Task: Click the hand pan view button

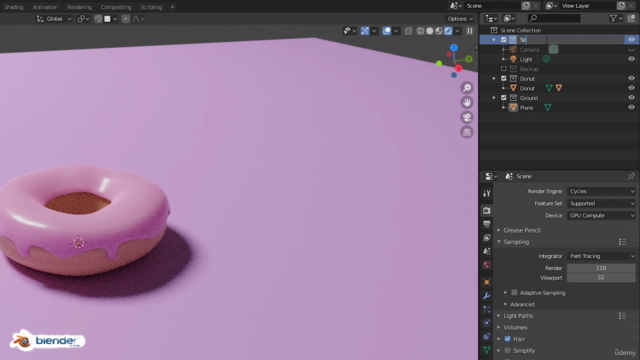Action: coord(467,102)
